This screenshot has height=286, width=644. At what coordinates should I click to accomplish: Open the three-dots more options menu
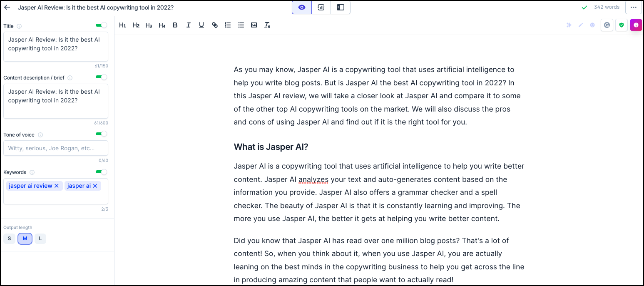coord(634,7)
